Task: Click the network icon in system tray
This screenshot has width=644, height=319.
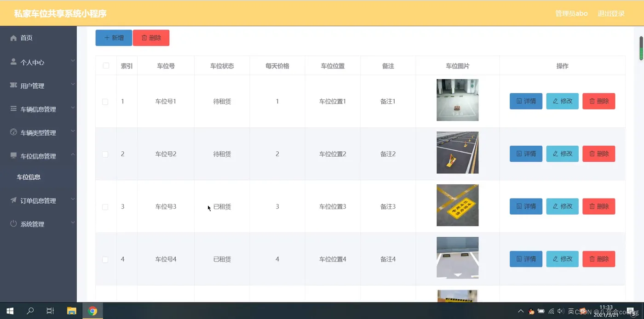Action: pyautogui.click(x=551, y=311)
